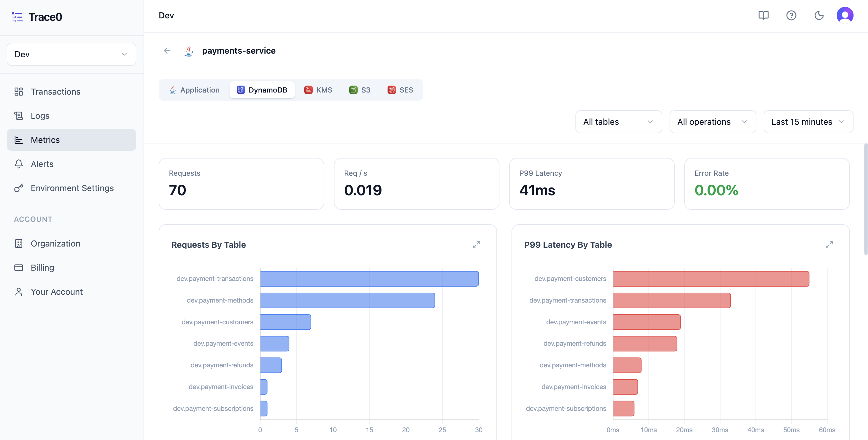This screenshot has width=868, height=440.
Task: Click the Error Rate 0.00% value
Action: [x=716, y=190]
